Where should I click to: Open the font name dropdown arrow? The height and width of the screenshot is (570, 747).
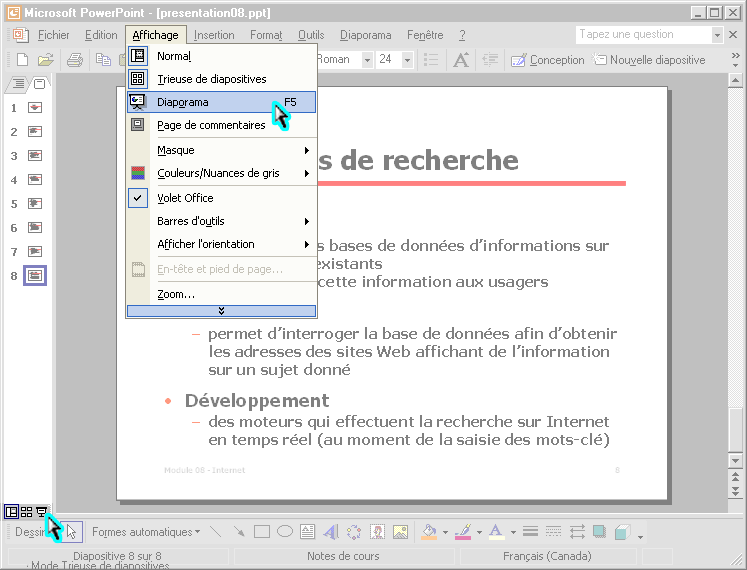[x=367, y=60]
